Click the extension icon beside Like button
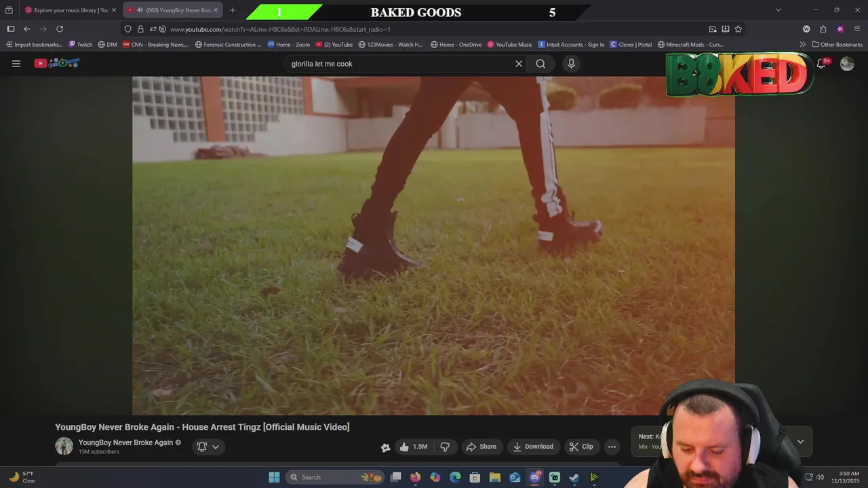This screenshot has width=868, height=488. click(385, 447)
